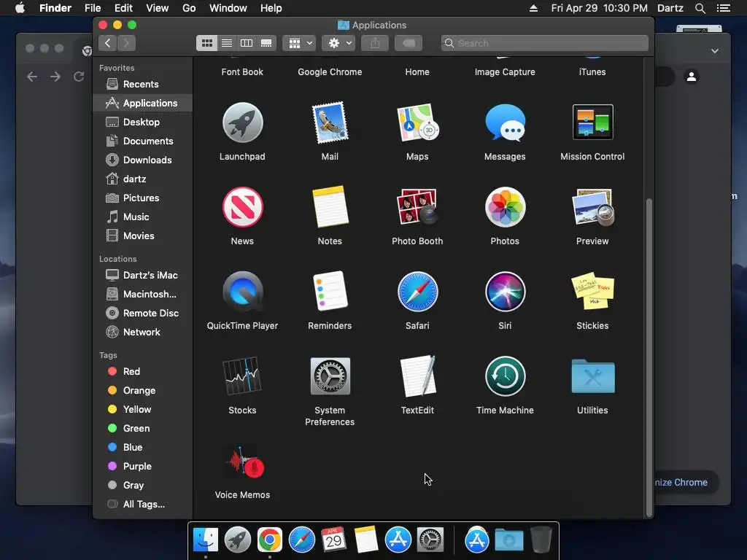This screenshot has width=747, height=560.
Task: Click the Chrome window back arrow
Action: pyautogui.click(x=32, y=76)
